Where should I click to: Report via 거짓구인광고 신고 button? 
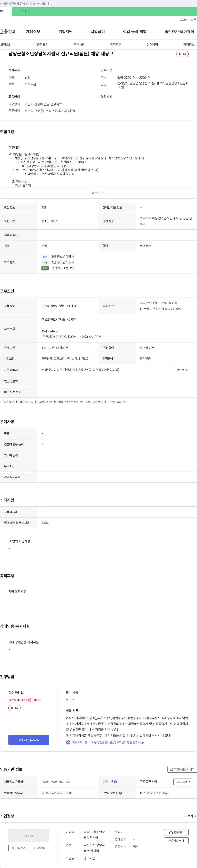[x=182, y=769]
